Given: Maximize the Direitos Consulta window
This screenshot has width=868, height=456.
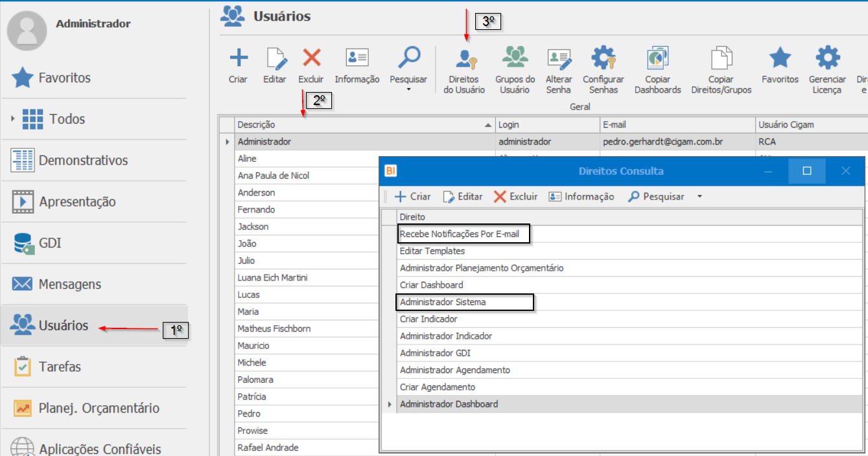Looking at the screenshot, I should (807, 171).
